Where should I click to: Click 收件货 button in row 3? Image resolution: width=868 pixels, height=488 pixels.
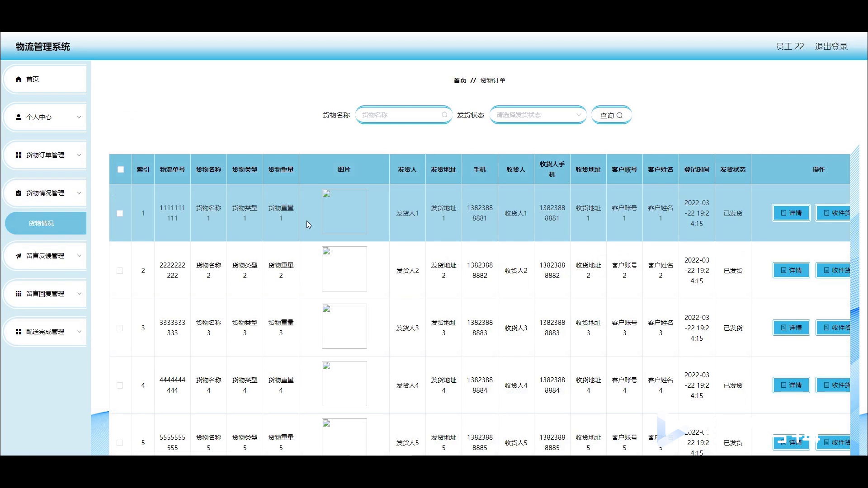click(833, 328)
